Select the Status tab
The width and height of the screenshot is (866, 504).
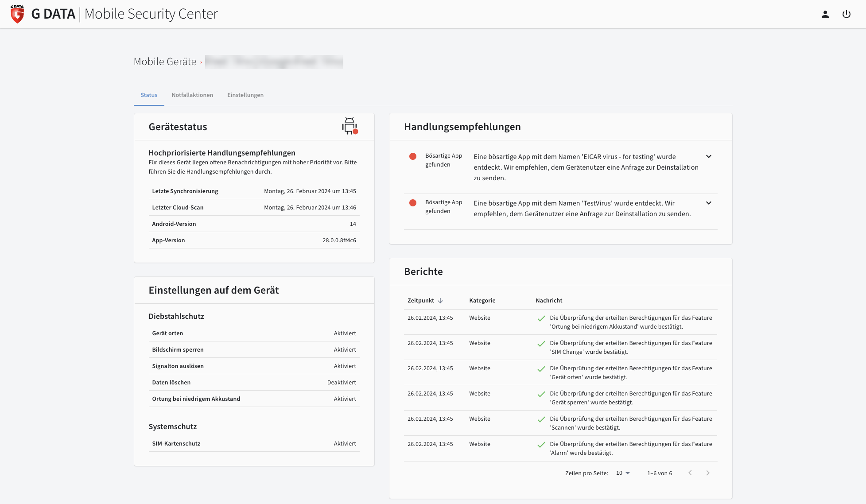[149, 95]
